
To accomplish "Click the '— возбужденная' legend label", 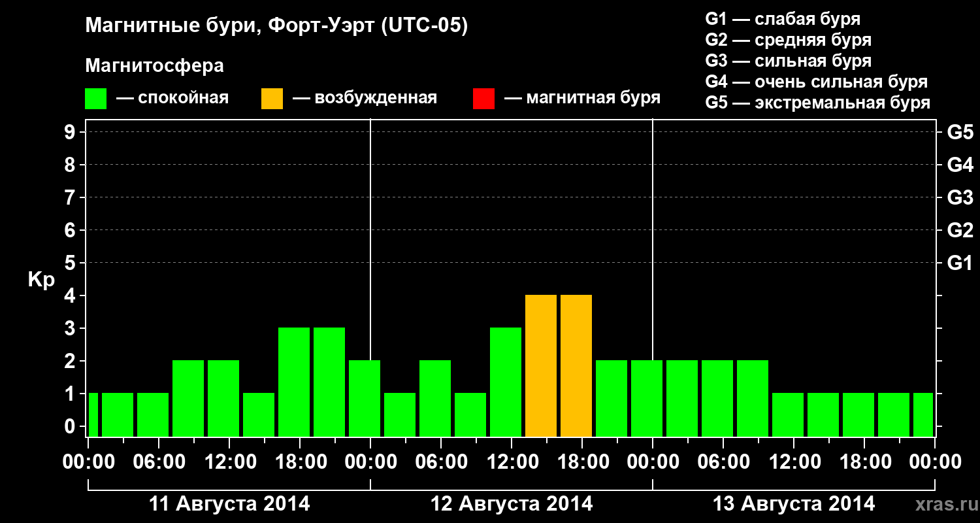I will point(365,98).
